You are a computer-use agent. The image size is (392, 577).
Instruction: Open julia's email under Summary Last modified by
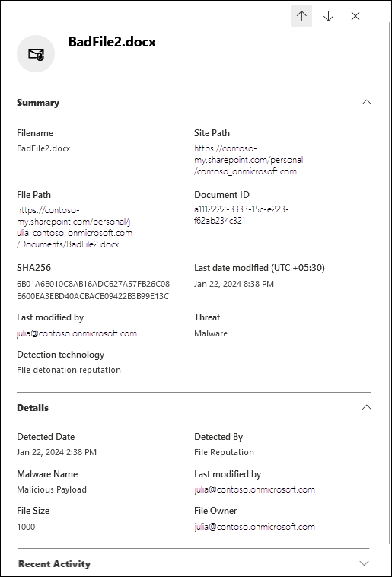[77, 333]
